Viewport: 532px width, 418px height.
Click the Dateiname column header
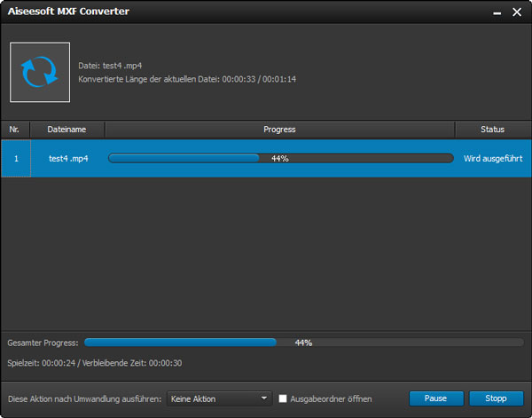coord(67,130)
